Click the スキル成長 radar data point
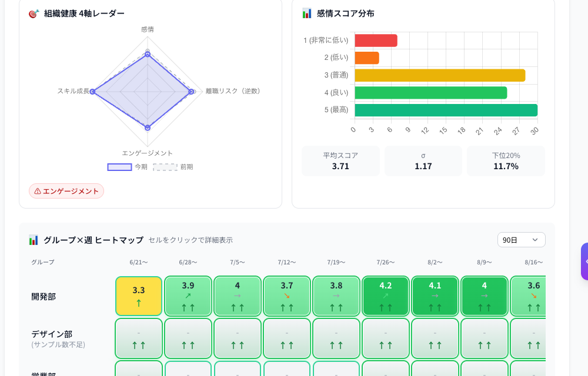The image size is (588, 376). [x=93, y=92]
